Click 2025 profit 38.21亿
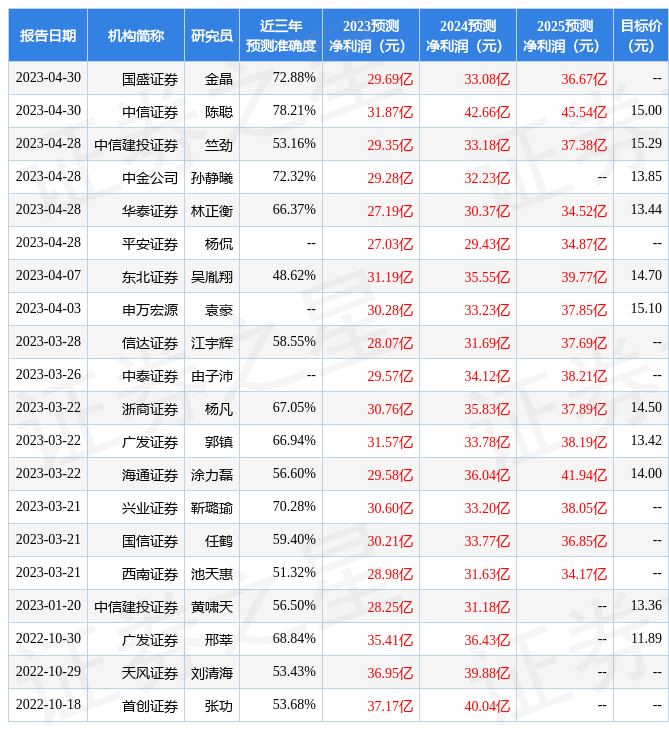The image size is (669, 730). (x=584, y=377)
